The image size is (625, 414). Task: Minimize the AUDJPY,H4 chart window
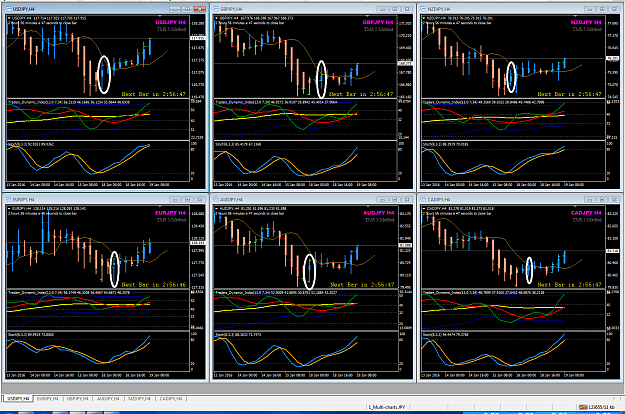[382, 199]
